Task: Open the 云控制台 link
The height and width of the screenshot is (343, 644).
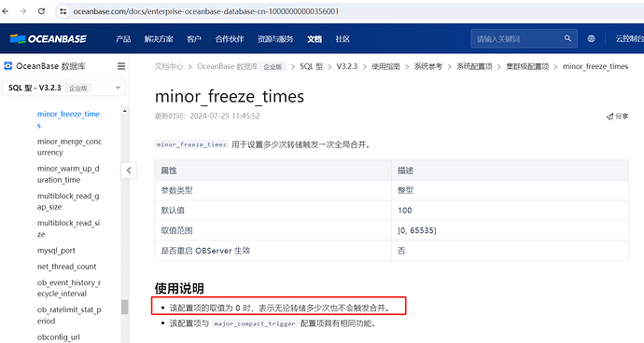Action: click(x=629, y=38)
